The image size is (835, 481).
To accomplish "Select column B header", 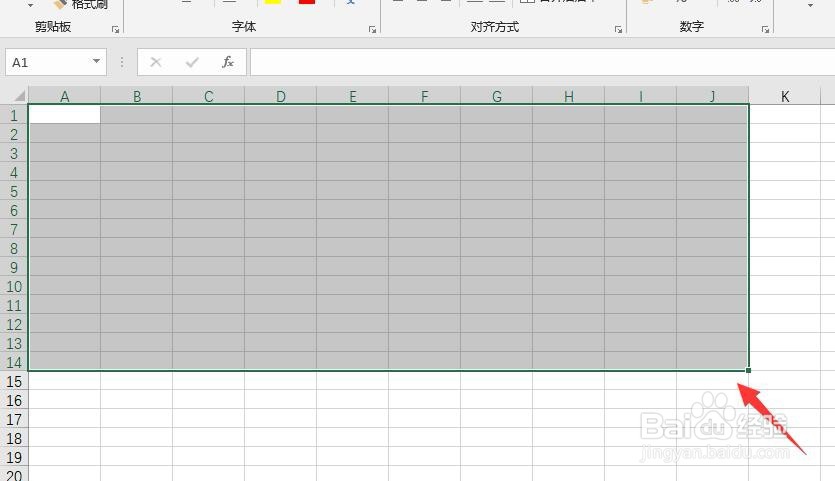I will point(137,96).
